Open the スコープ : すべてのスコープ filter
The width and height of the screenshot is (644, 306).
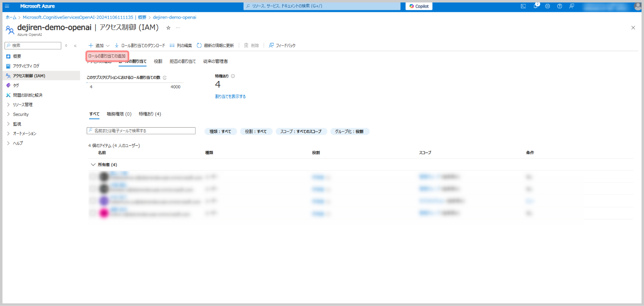[x=301, y=131]
